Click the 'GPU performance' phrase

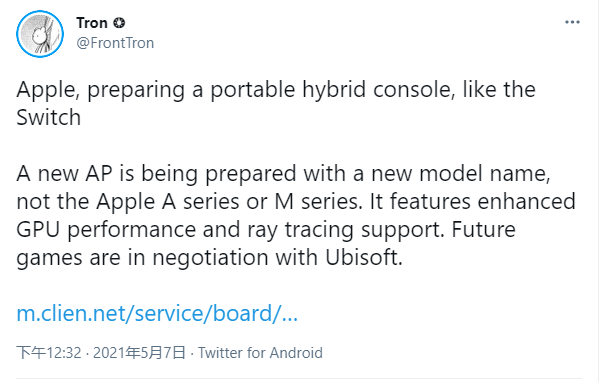pyautogui.click(x=106, y=230)
